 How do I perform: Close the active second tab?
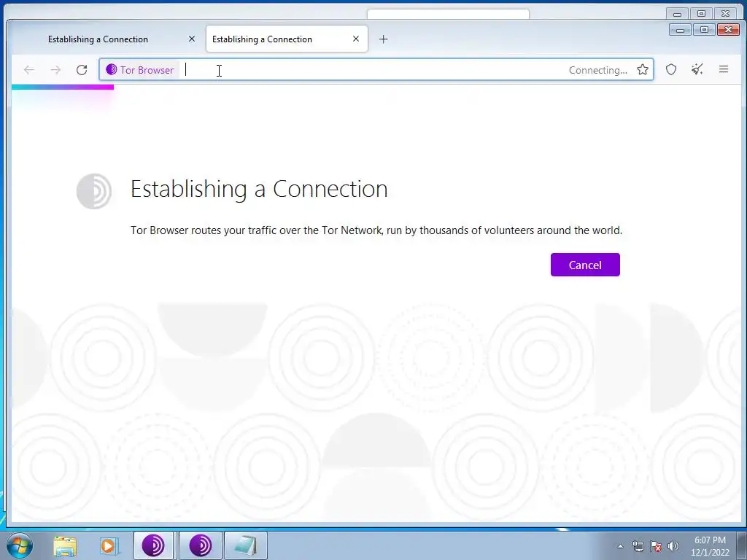(x=356, y=39)
